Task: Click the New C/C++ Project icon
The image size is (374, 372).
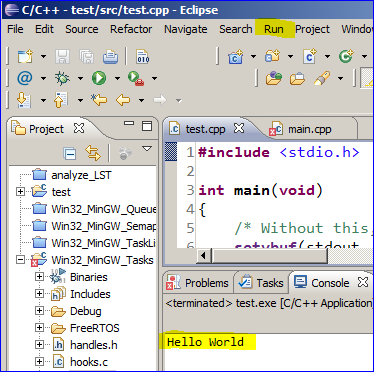Action: click(235, 56)
